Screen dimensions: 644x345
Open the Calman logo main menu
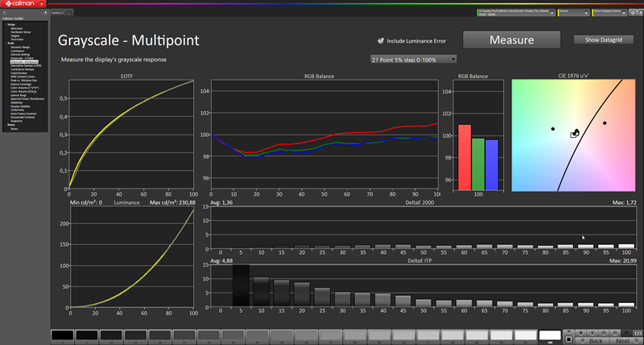coord(23,4)
